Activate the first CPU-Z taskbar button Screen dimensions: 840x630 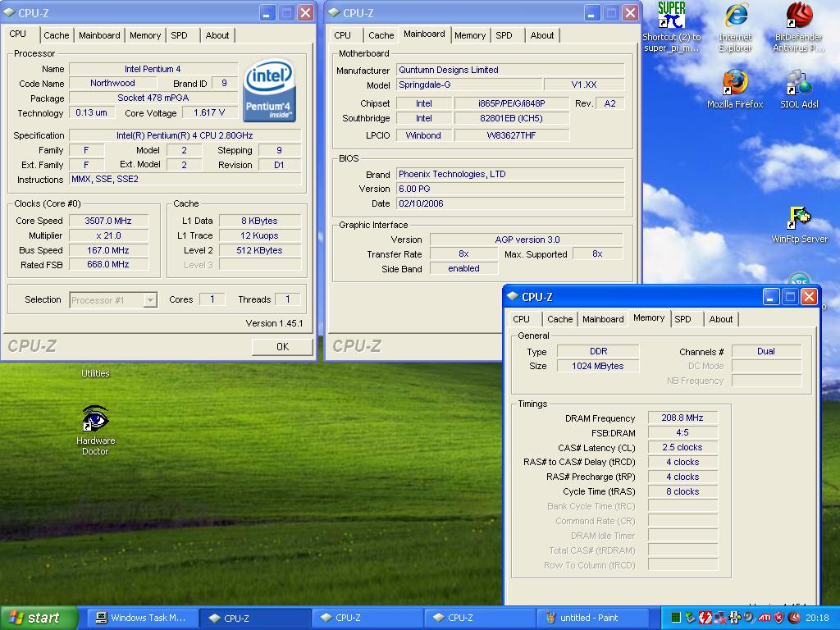pos(254,618)
